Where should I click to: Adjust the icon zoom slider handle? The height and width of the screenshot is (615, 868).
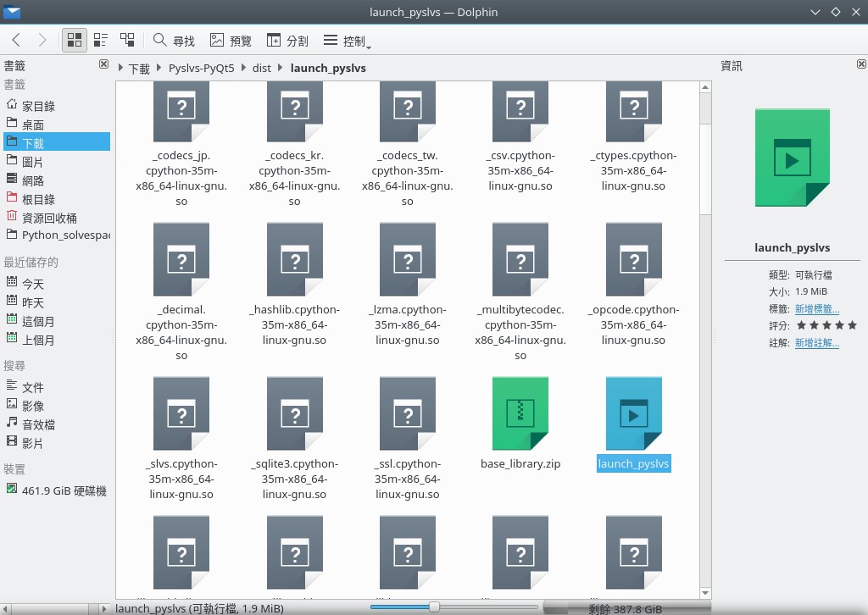(435, 607)
